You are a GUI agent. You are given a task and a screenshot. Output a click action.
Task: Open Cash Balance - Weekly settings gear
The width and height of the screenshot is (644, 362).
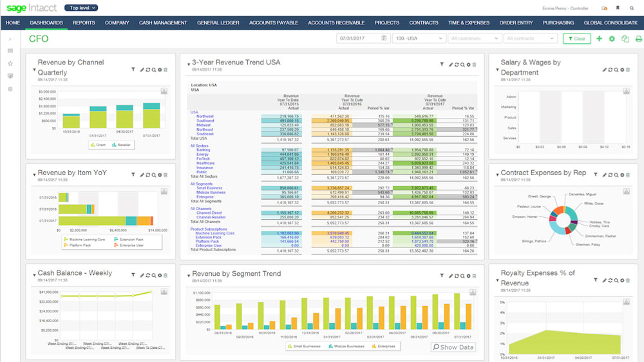[160, 275]
